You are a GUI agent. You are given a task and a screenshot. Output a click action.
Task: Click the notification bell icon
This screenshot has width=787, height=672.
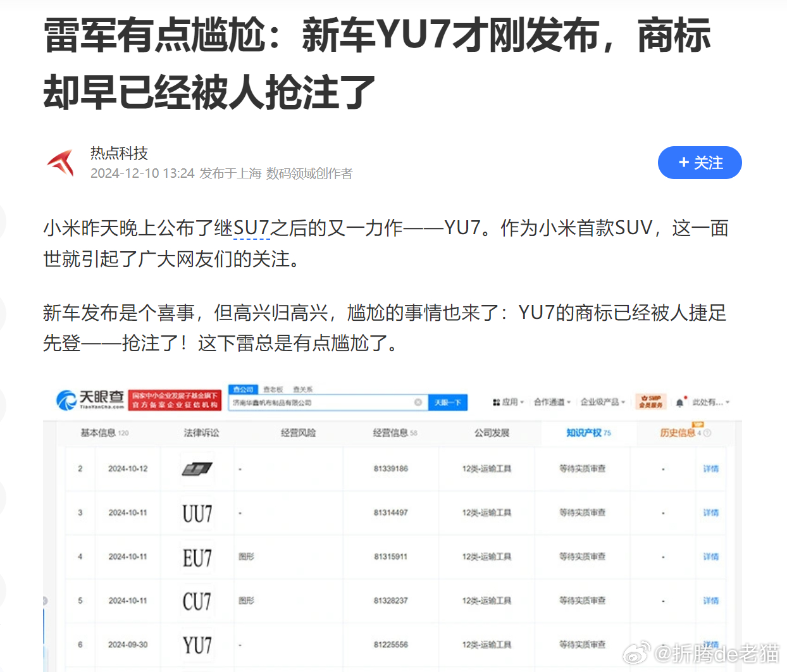tap(679, 401)
